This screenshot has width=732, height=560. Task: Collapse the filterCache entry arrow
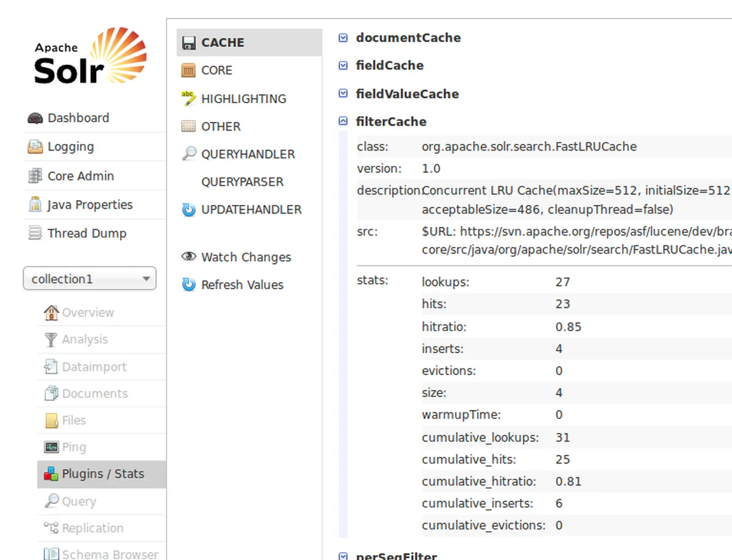[x=343, y=121]
